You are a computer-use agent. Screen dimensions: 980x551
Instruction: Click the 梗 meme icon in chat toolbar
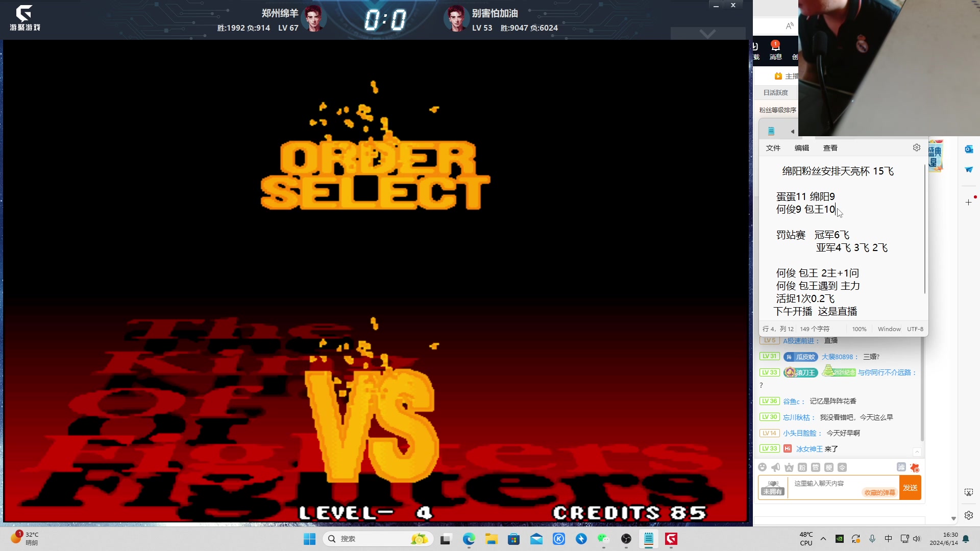coord(829,467)
